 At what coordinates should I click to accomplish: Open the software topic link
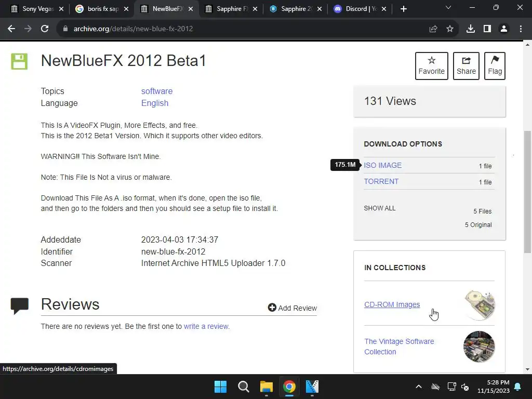(157, 91)
